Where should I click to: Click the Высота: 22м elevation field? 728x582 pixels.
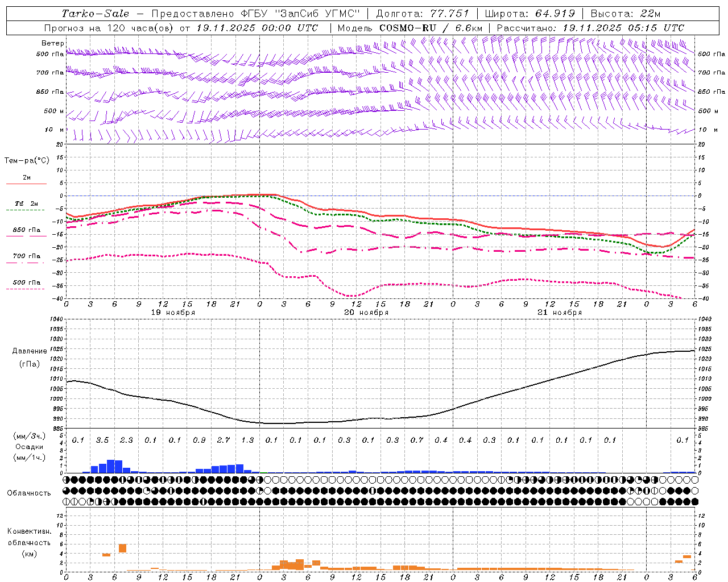coord(626,14)
